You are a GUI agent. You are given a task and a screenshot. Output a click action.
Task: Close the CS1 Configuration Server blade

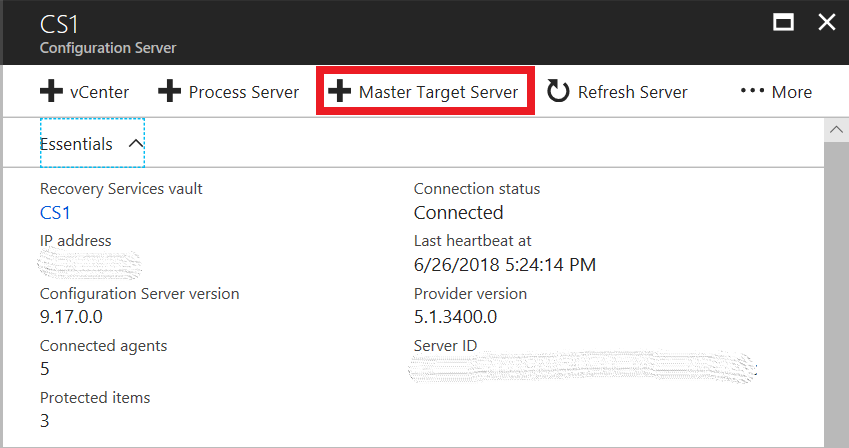pos(827,23)
